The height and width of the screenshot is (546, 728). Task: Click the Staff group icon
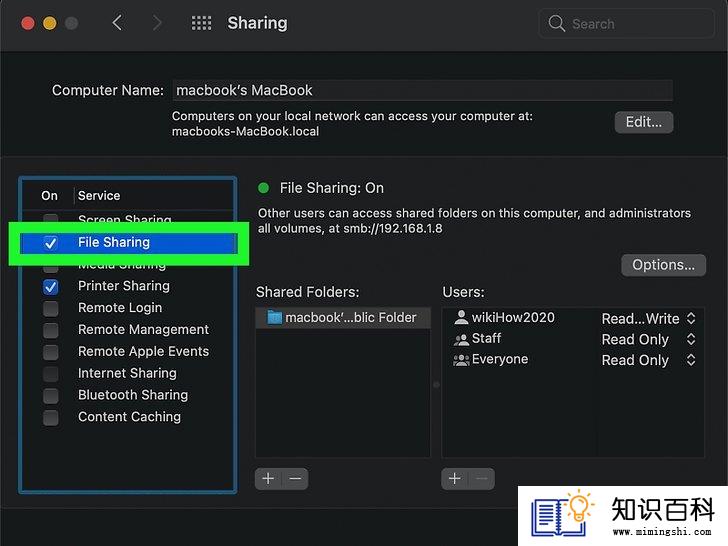coord(461,339)
